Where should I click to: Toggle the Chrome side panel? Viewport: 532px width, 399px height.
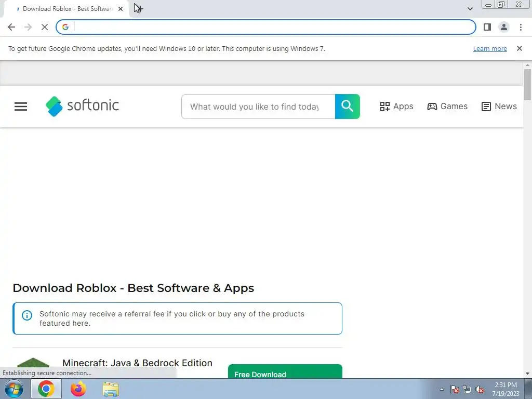click(x=487, y=27)
